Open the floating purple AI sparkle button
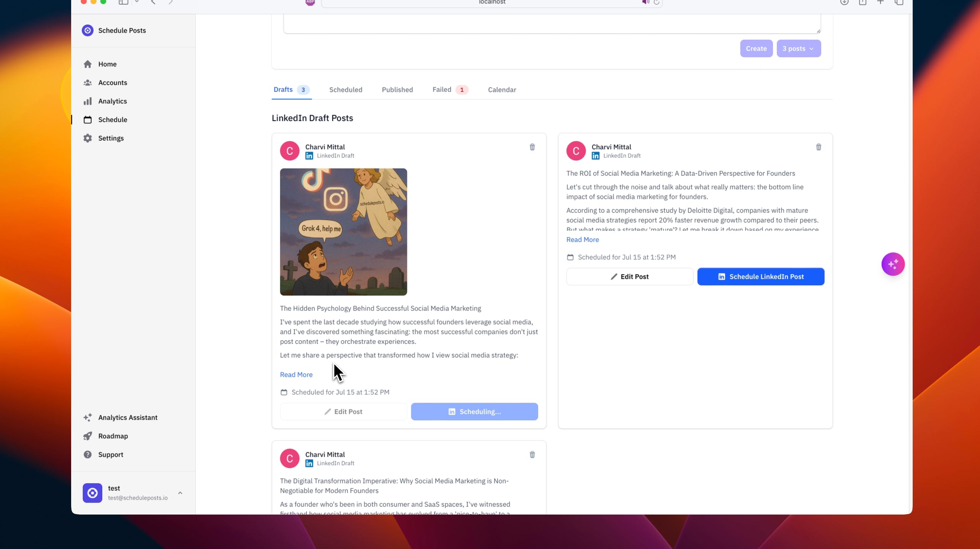 pyautogui.click(x=893, y=264)
